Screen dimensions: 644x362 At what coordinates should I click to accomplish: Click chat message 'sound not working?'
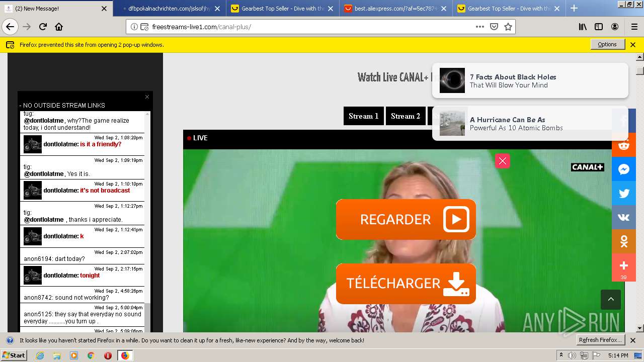point(83,298)
